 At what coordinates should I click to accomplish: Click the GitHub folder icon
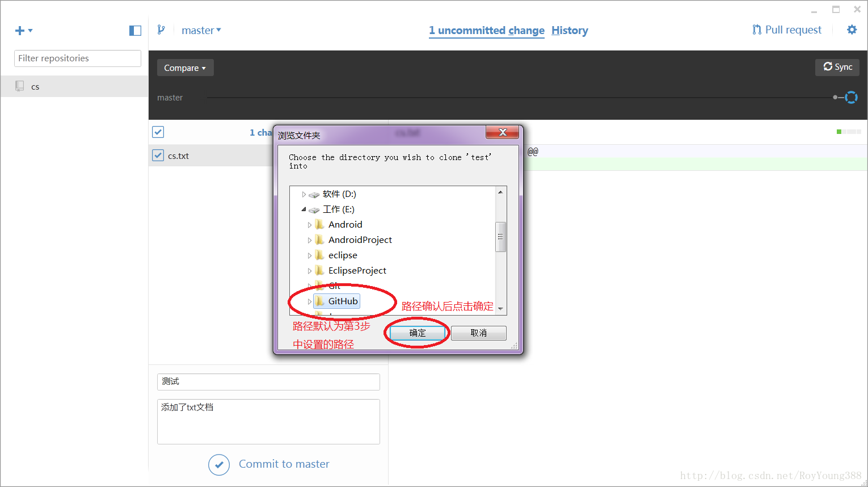[x=320, y=301]
